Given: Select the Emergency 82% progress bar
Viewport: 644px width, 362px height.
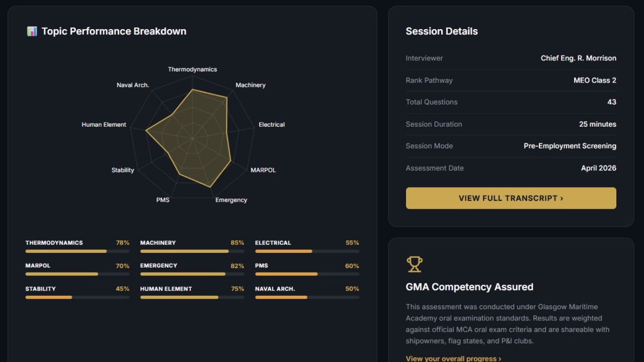Looking at the screenshot, I should point(192,274).
